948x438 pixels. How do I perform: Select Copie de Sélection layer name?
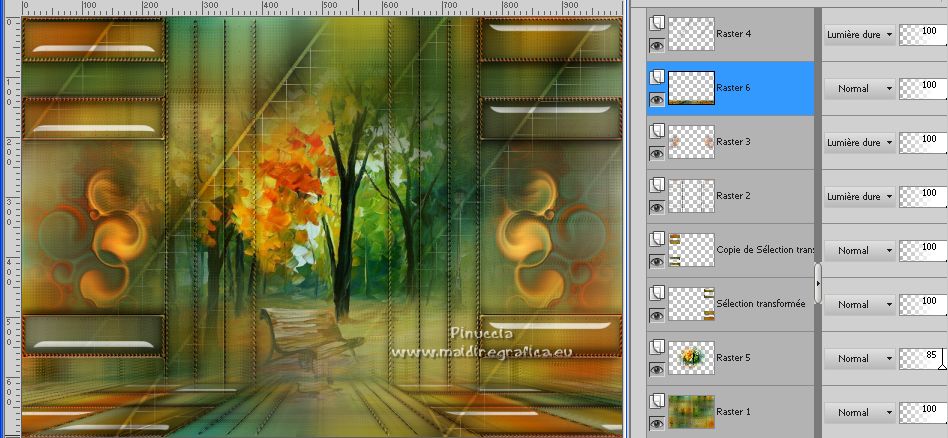pos(765,249)
